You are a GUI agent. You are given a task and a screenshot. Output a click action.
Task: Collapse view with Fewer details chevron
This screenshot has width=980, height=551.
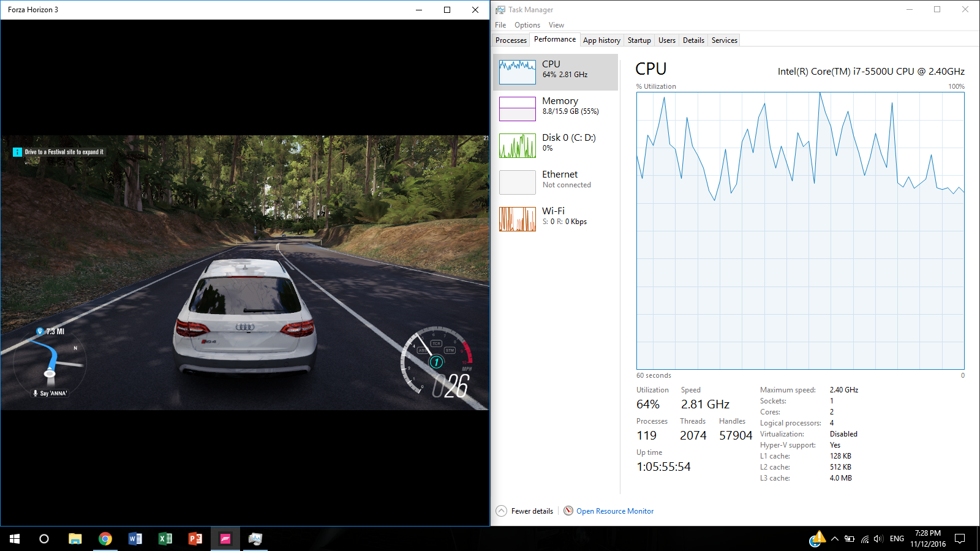coord(501,511)
